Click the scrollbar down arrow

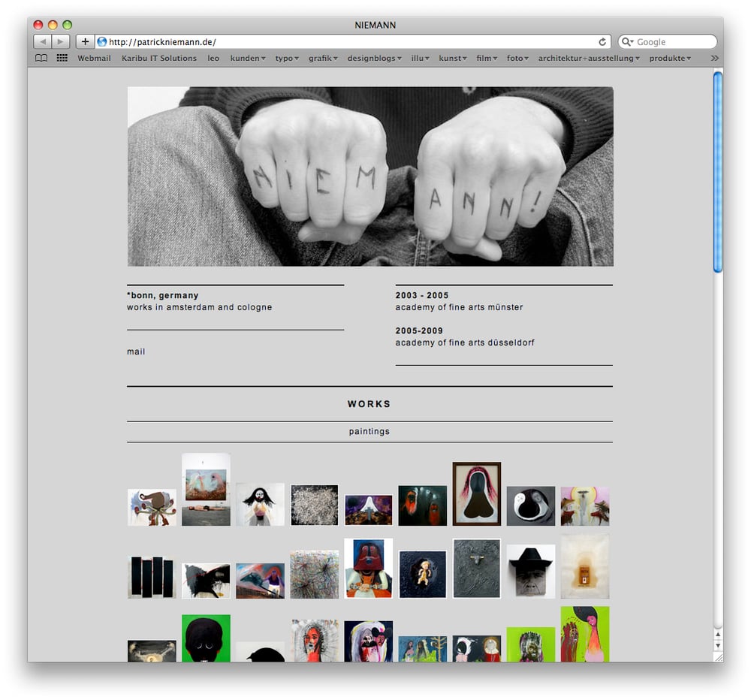(717, 645)
